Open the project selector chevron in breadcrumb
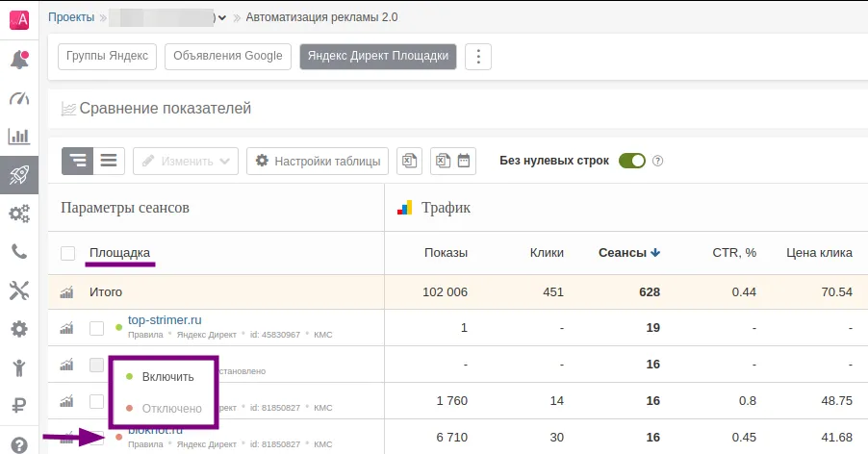The width and height of the screenshot is (868, 454). pos(222,17)
